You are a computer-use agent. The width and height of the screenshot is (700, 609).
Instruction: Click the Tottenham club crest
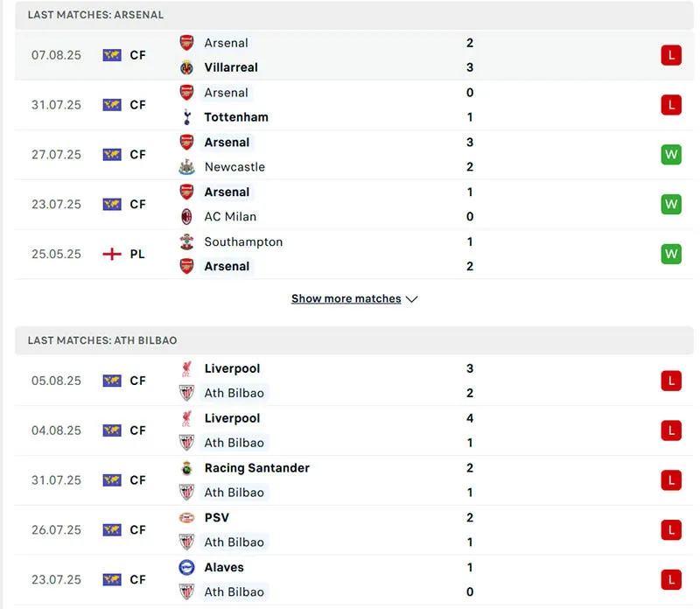[x=187, y=116]
